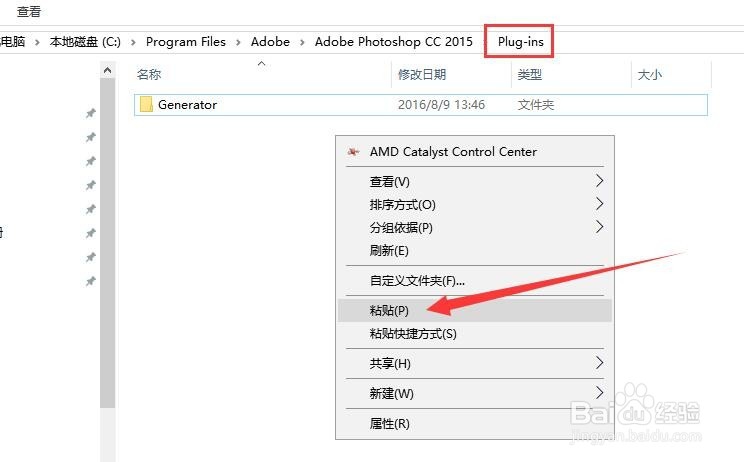Sort the list by 修改日期 column
744x462 pixels.
[x=422, y=74]
